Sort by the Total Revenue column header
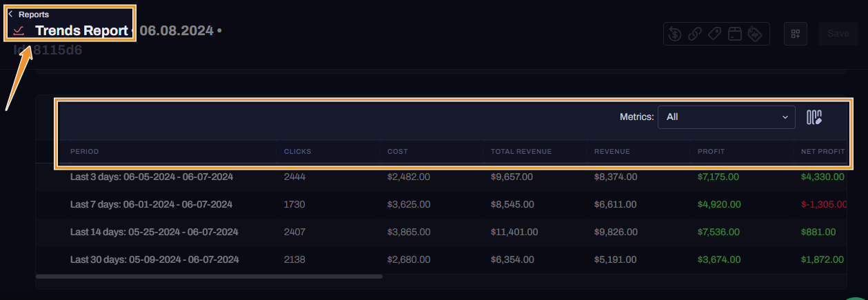868x300 pixels. tap(521, 152)
